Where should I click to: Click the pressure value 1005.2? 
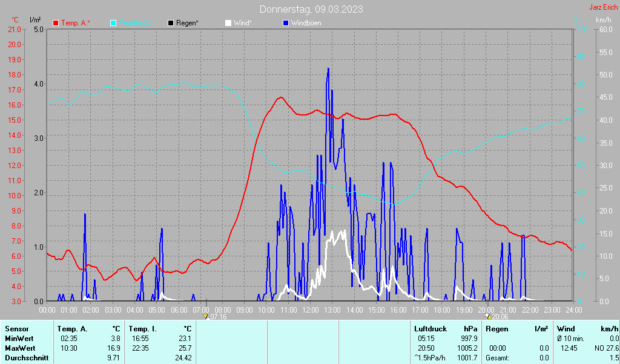(x=467, y=349)
